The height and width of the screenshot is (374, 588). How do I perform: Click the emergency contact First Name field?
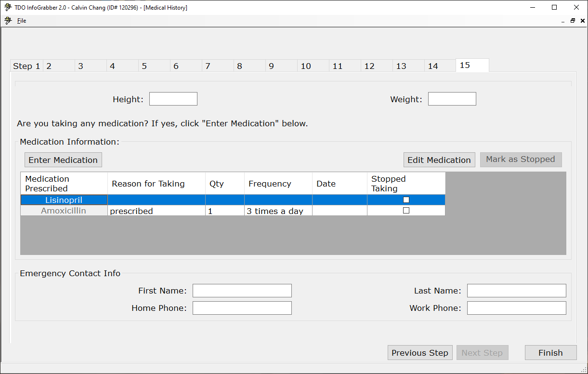click(x=242, y=291)
